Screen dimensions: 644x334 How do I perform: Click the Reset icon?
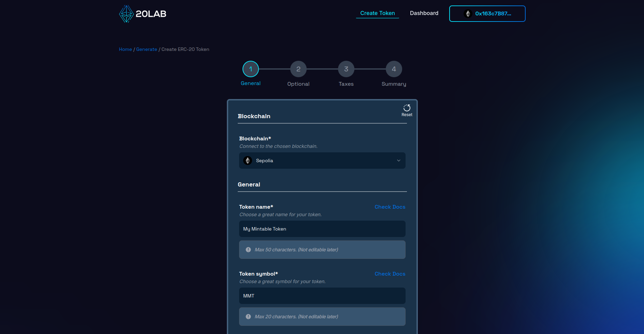[x=407, y=108]
